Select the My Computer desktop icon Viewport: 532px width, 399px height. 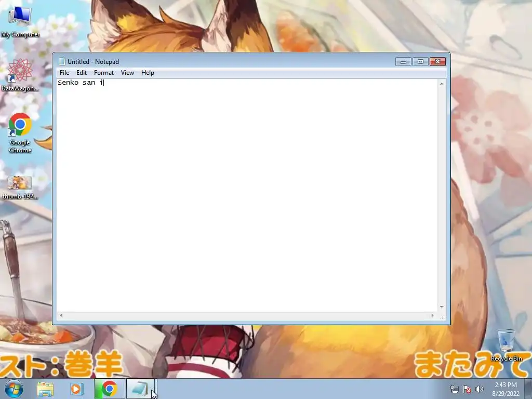[20, 21]
